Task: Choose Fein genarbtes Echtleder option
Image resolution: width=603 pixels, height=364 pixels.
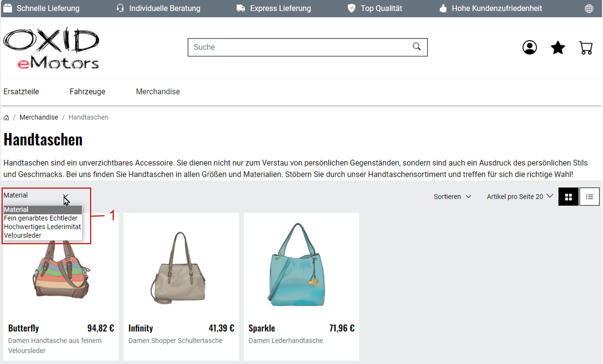Action: click(41, 218)
